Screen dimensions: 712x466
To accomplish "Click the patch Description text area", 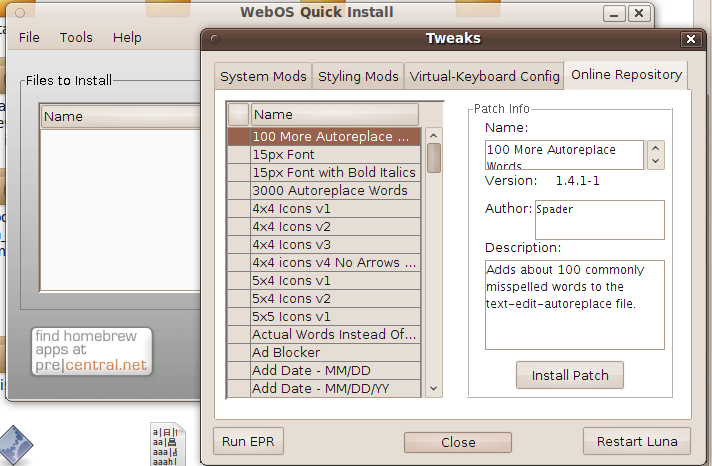I will (x=574, y=305).
